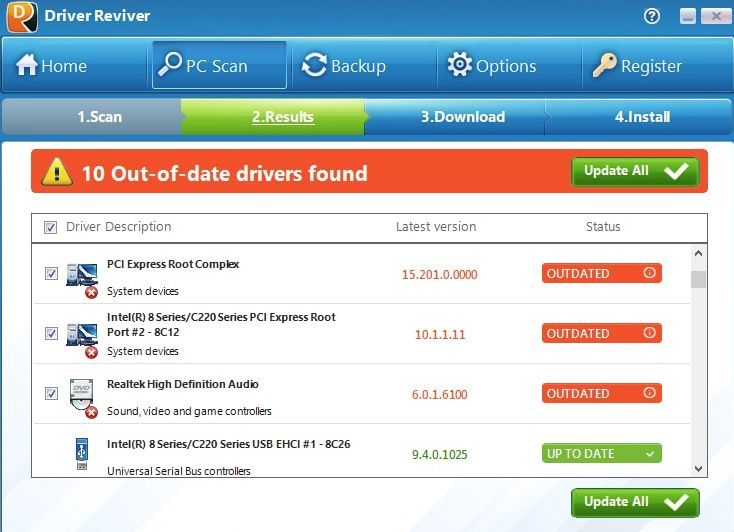Screen dimensions: 734x532
Task: Select the 3.Download step
Action: point(455,117)
